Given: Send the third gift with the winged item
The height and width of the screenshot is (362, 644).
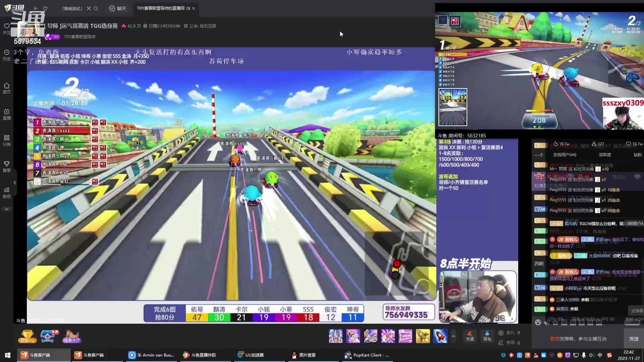Looking at the screenshot, I should click(370, 336).
